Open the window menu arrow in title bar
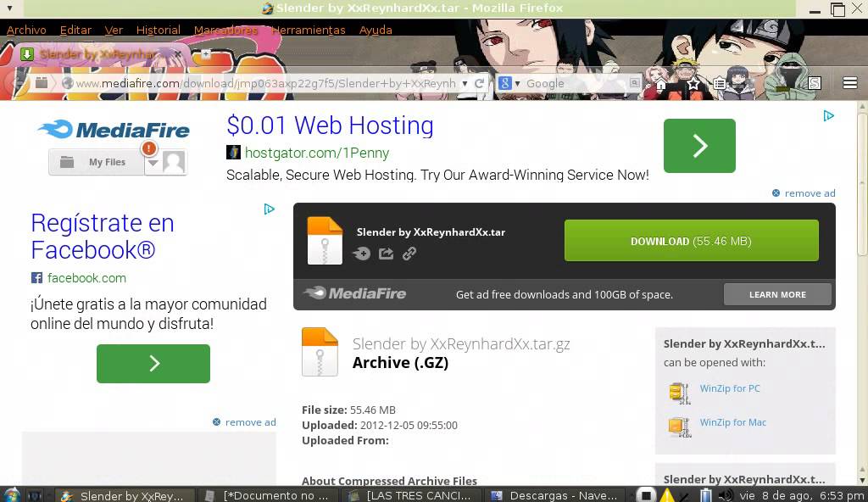Viewport: 868px width, 502px height. click(9, 8)
